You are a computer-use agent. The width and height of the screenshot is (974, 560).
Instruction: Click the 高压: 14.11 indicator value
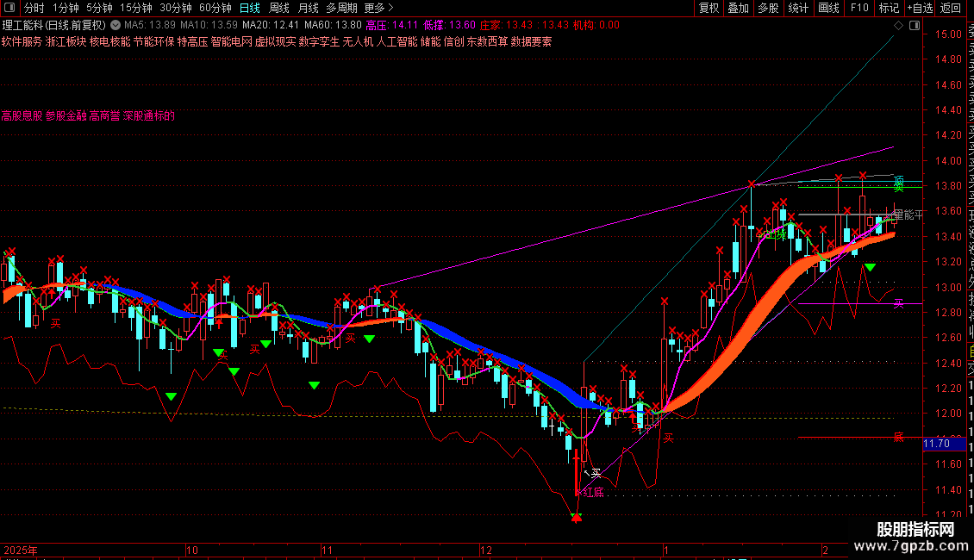[x=392, y=26]
